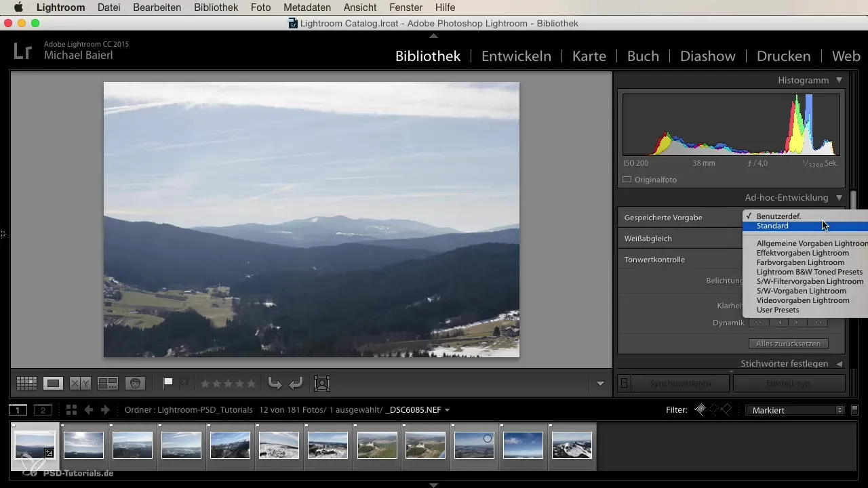Open S/W-Vorgaben Lightroom preset group

point(806,291)
